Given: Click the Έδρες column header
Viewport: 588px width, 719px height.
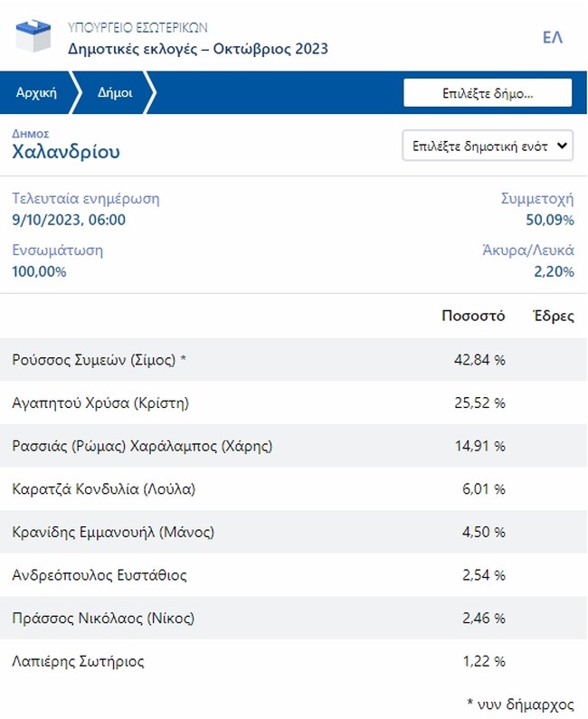Looking at the screenshot, I should click(552, 317).
